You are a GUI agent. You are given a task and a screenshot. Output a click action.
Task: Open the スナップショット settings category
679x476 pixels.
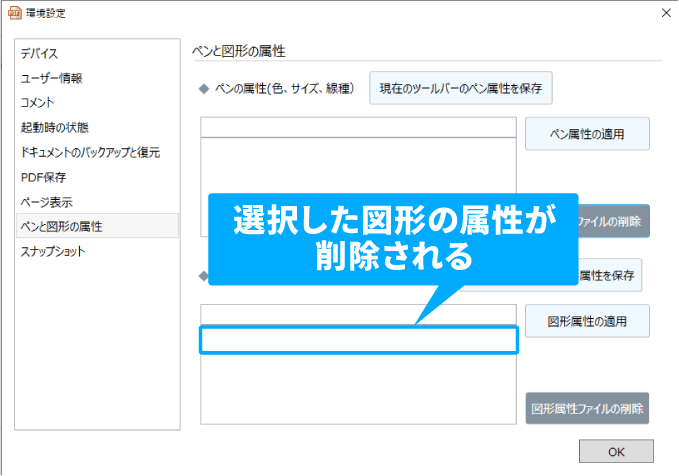[x=53, y=251]
